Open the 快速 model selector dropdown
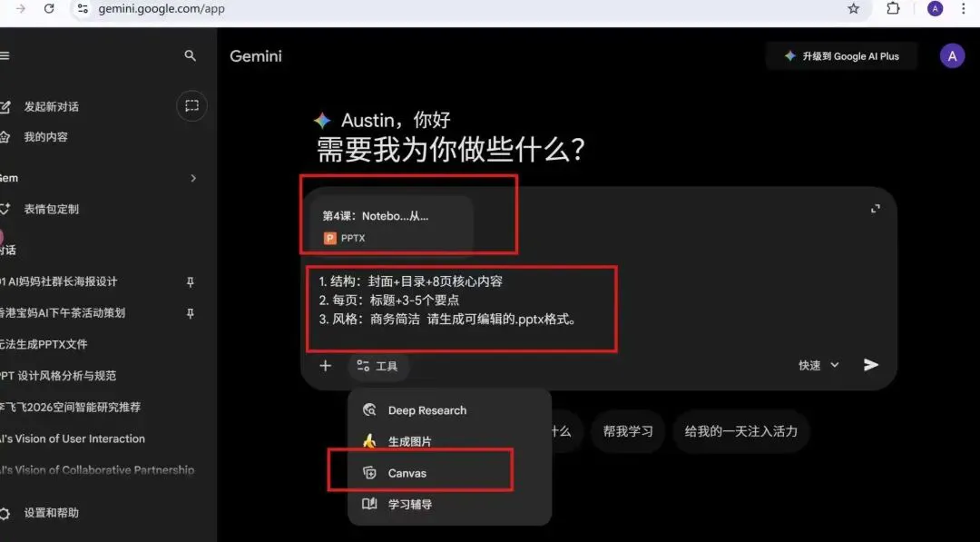 [x=818, y=365]
